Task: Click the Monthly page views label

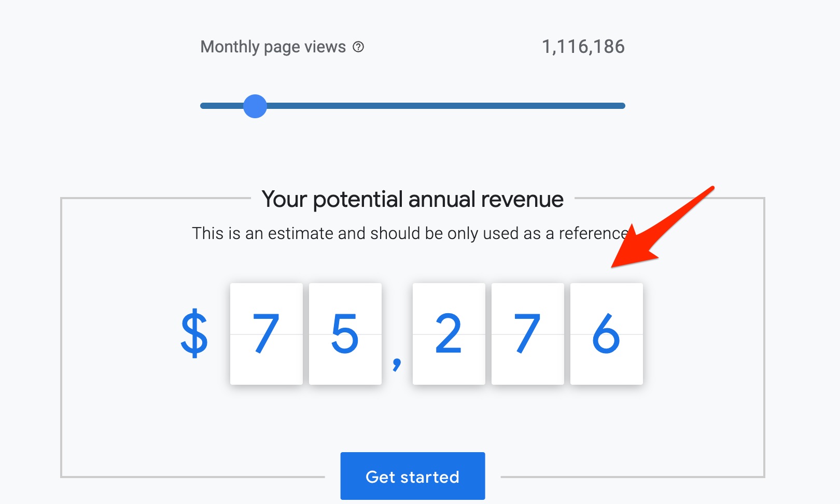Action: point(273,47)
